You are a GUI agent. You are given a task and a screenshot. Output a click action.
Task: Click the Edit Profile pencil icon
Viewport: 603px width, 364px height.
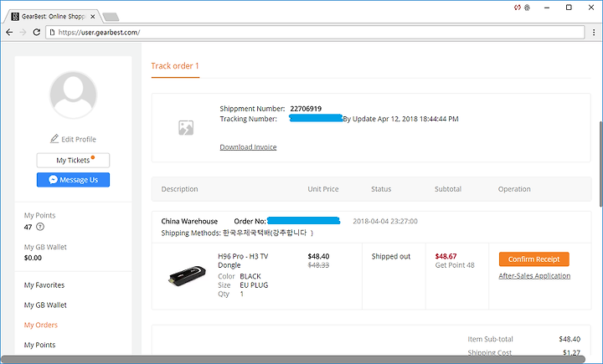54,139
